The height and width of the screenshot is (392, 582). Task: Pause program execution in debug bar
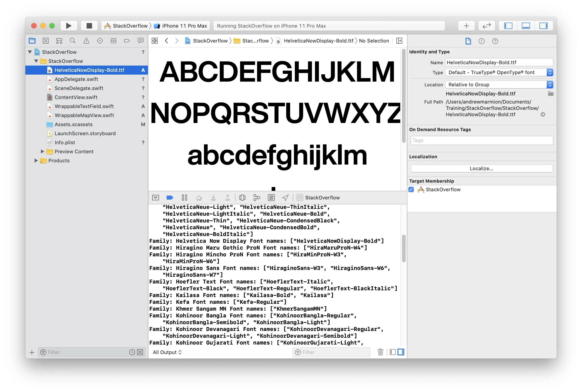185,198
